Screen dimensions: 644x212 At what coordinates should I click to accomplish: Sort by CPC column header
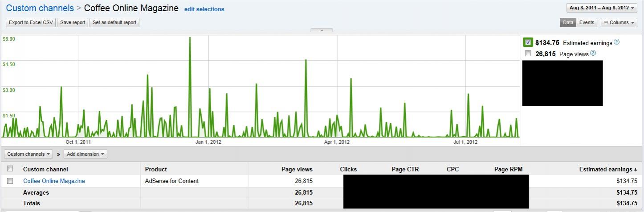coord(452,169)
